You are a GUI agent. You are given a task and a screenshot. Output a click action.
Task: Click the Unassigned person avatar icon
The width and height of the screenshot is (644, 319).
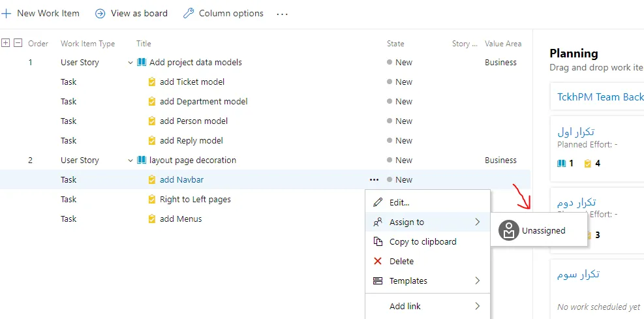coord(508,230)
